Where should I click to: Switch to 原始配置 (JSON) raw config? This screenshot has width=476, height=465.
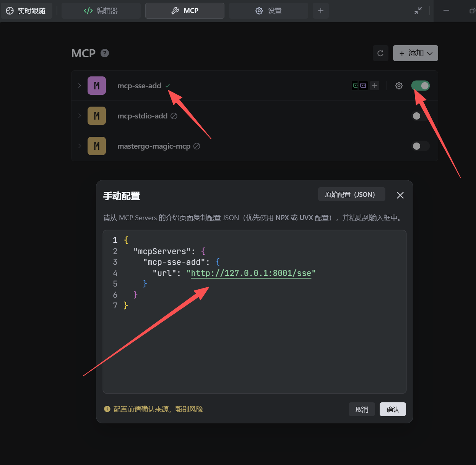pyautogui.click(x=351, y=194)
